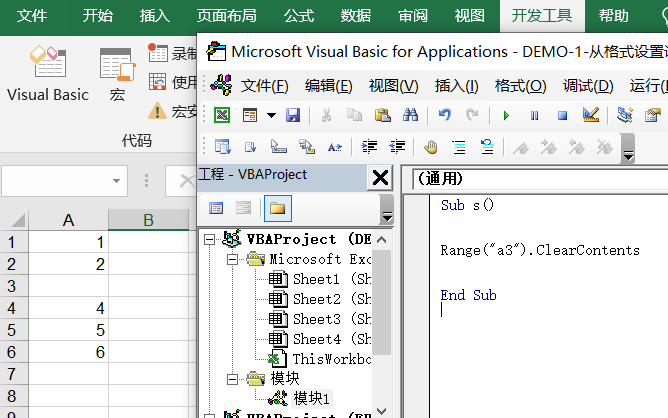Close the 工程 - VBAProject panel
The width and height of the screenshot is (668, 418).
point(380,178)
